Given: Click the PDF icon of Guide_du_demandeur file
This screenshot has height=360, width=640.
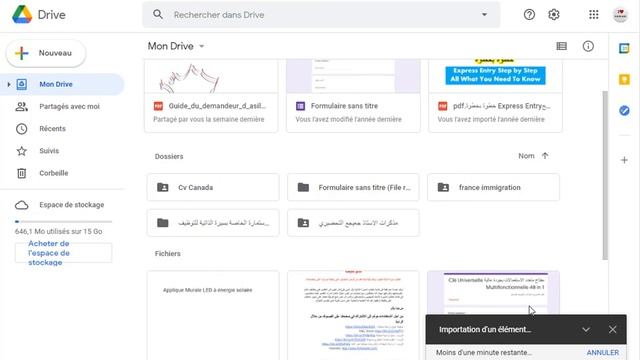Looking at the screenshot, I should coord(158,106).
